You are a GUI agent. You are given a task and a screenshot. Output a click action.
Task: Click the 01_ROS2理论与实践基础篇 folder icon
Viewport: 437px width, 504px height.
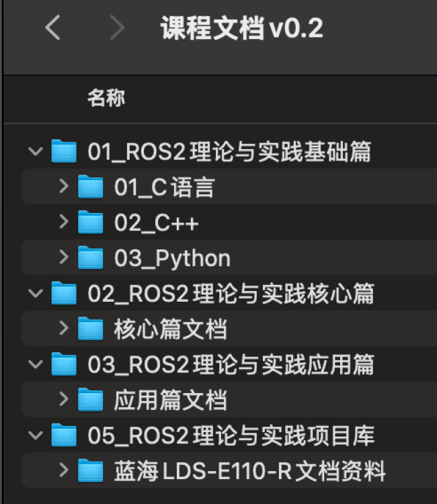64,151
